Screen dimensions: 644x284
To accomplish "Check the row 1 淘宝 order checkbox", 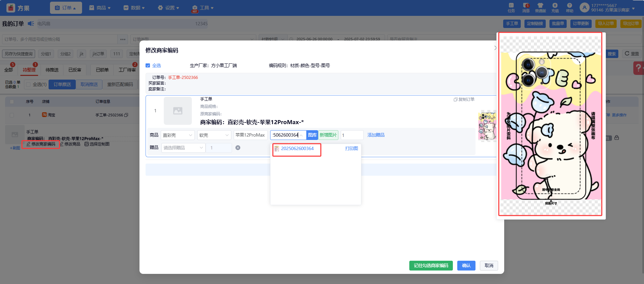I will tap(12, 115).
